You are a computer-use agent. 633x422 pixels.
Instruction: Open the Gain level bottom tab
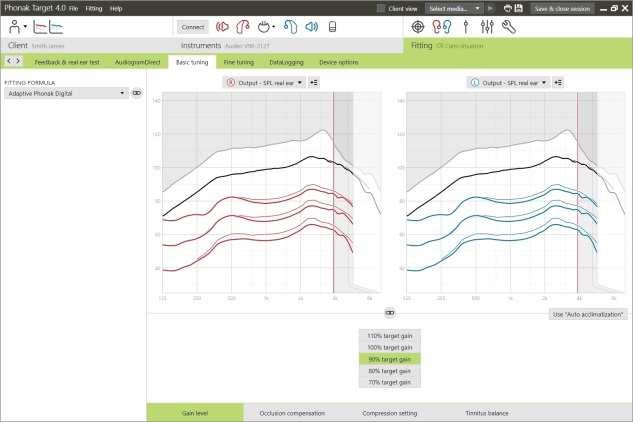pos(195,413)
